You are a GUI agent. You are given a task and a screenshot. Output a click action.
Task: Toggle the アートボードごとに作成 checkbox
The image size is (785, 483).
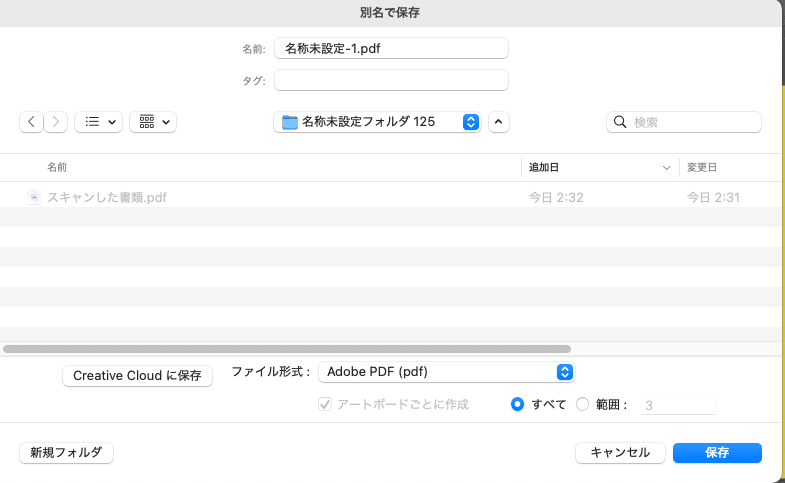324,405
